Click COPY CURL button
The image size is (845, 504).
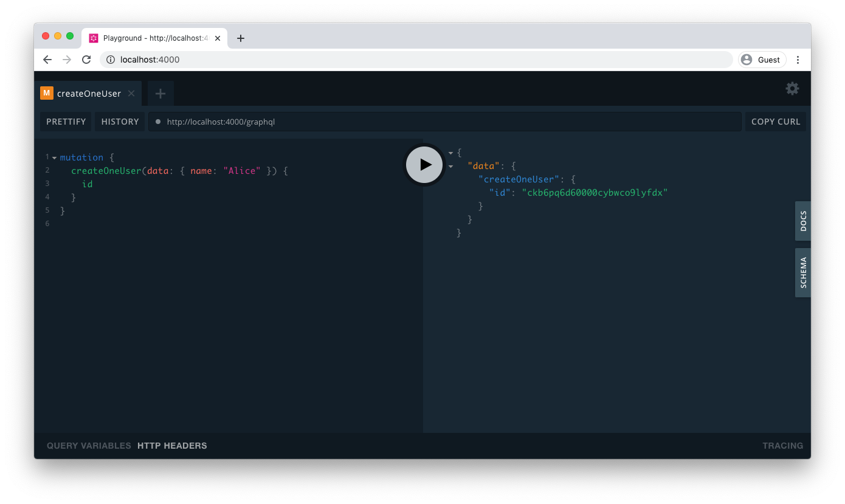tap(776, 122)
